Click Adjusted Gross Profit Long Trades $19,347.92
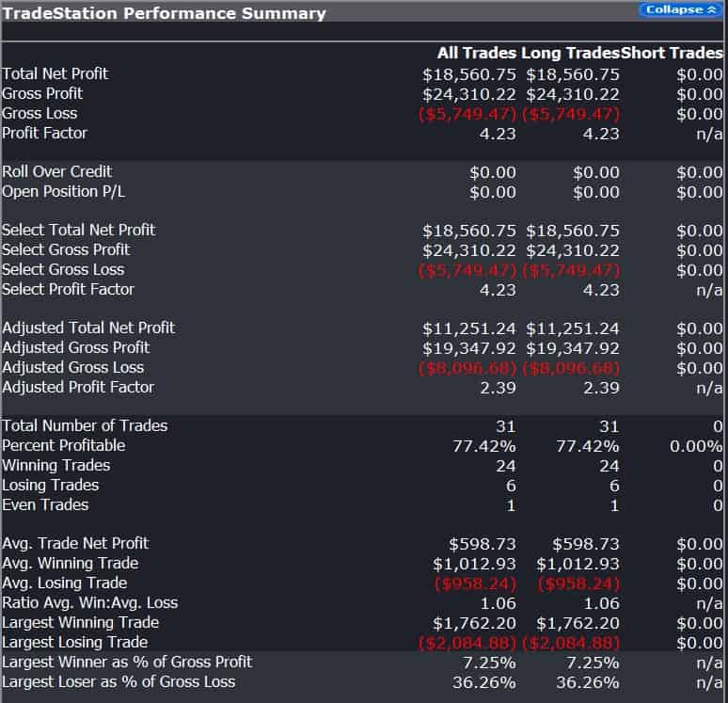Image resolution: width=728 pixels, height=703 pixels. pyautogui.click(x=573, y=349)
